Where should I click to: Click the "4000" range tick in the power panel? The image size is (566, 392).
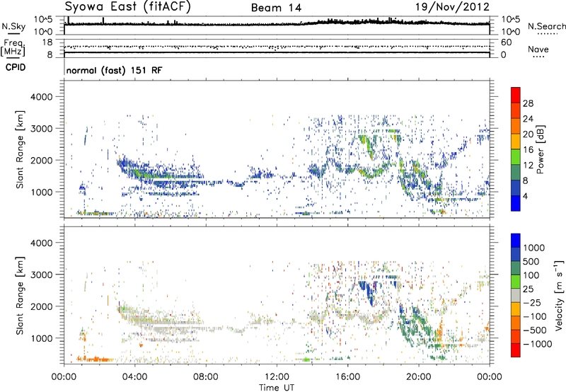coord(41,97)
